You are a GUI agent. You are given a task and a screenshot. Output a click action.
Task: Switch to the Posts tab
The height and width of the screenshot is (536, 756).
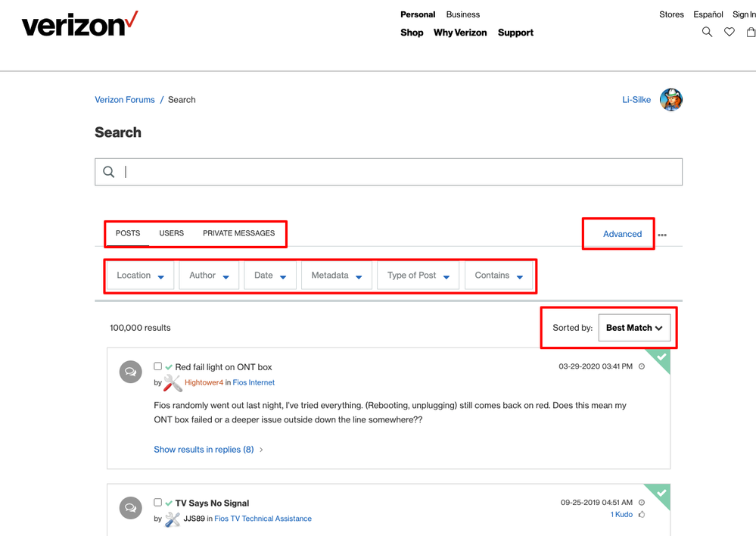pyautogui.click(x=128, y=233)
